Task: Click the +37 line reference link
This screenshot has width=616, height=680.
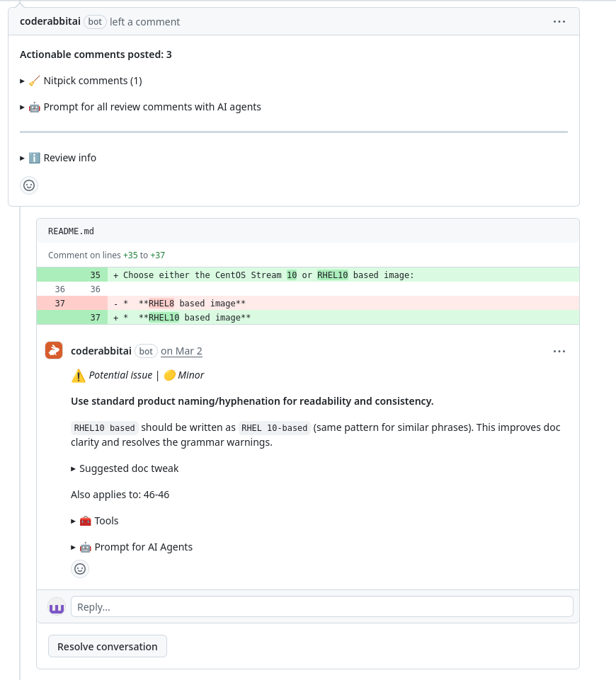Action: [157, 255]
